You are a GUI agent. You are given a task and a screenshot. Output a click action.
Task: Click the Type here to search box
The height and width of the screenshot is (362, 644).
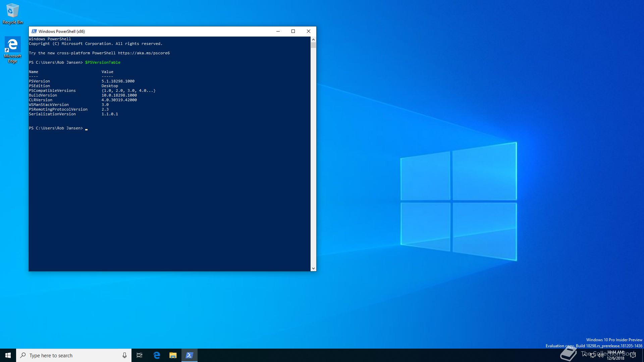click(74, 355)
